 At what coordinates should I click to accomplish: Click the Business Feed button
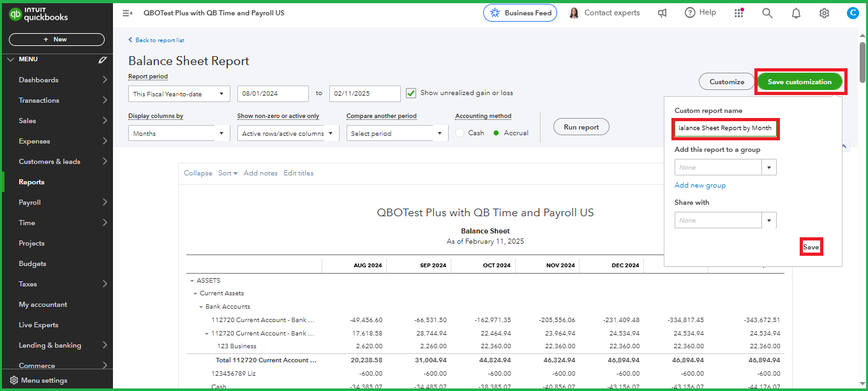click(520, 13)
